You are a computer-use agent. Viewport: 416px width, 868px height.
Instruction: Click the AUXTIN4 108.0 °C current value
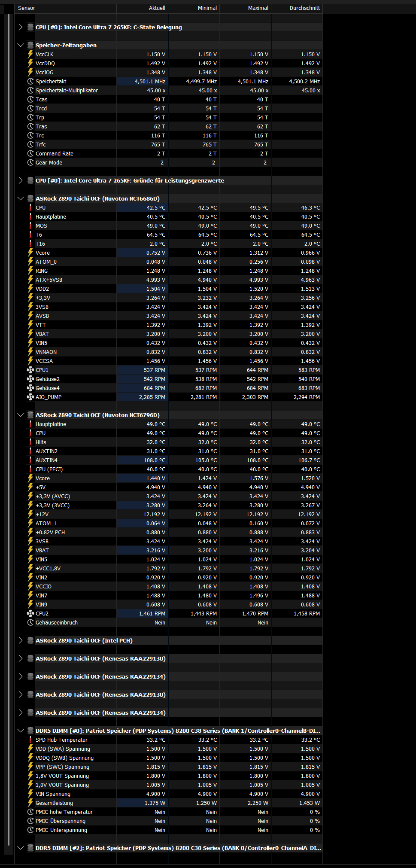click(x=154, y=460)
